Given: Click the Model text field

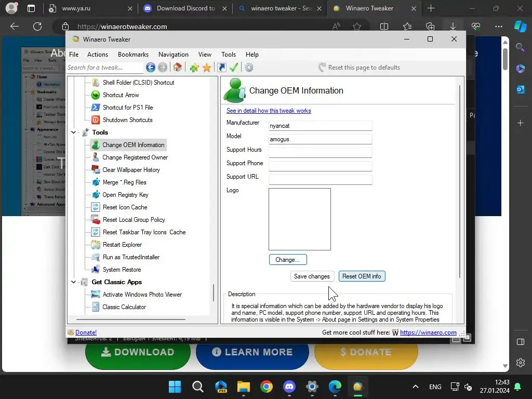Looking at the screenshot, I should pyautogui.click(x=320, y=139).
